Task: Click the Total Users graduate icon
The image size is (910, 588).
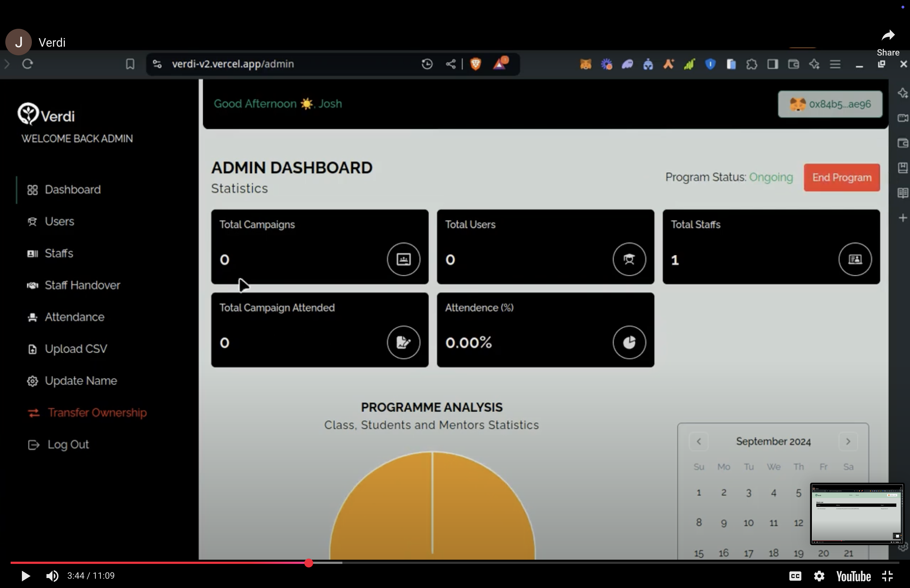Action: [629, 259]
